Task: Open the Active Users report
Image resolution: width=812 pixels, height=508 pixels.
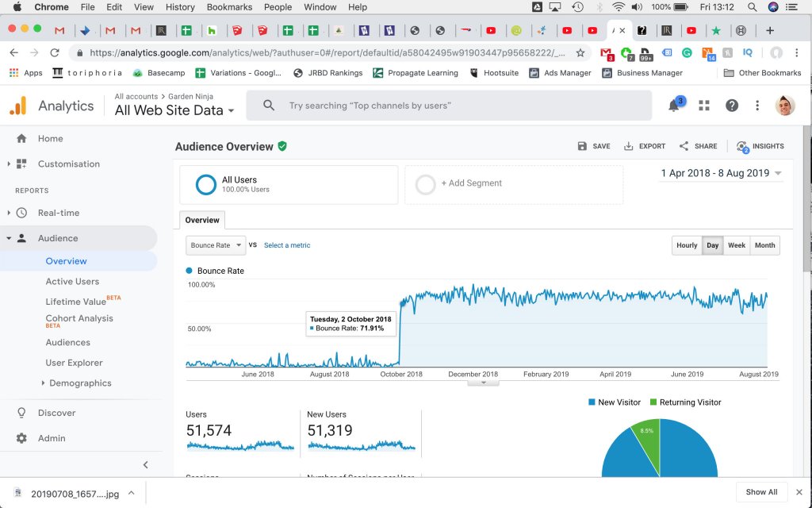Action: click(72, 281)
